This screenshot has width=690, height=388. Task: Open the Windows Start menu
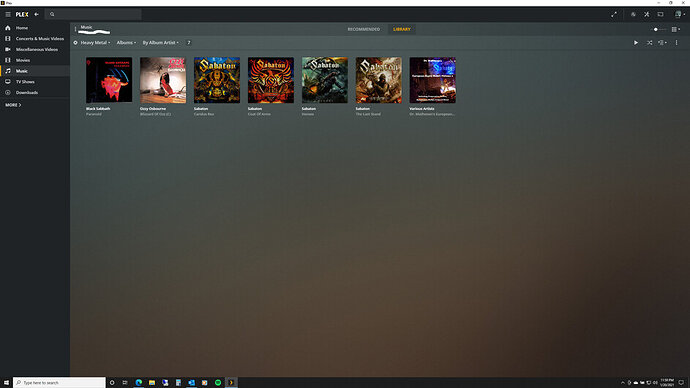pyautogui.click(x=6, y=383)
